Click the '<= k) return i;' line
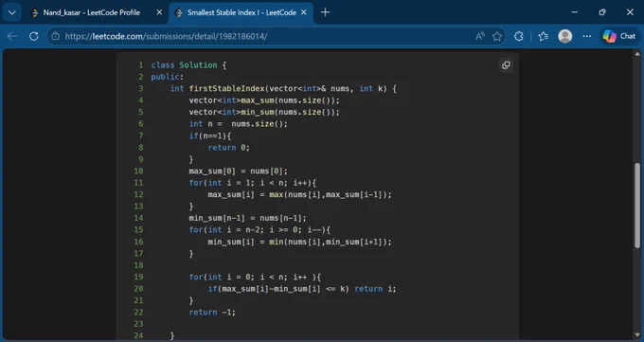Viewport: 644px width, 342px height. click(x=302, y=289)
